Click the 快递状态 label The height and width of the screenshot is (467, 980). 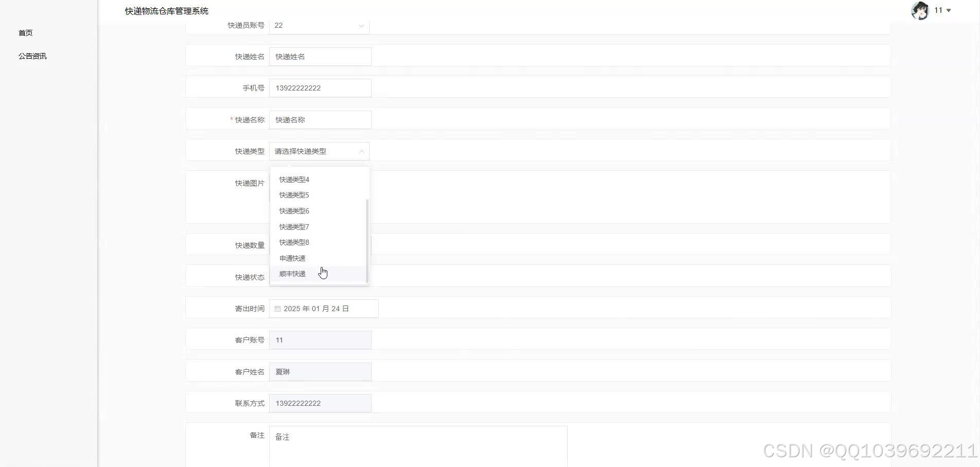tap(250, 277)
